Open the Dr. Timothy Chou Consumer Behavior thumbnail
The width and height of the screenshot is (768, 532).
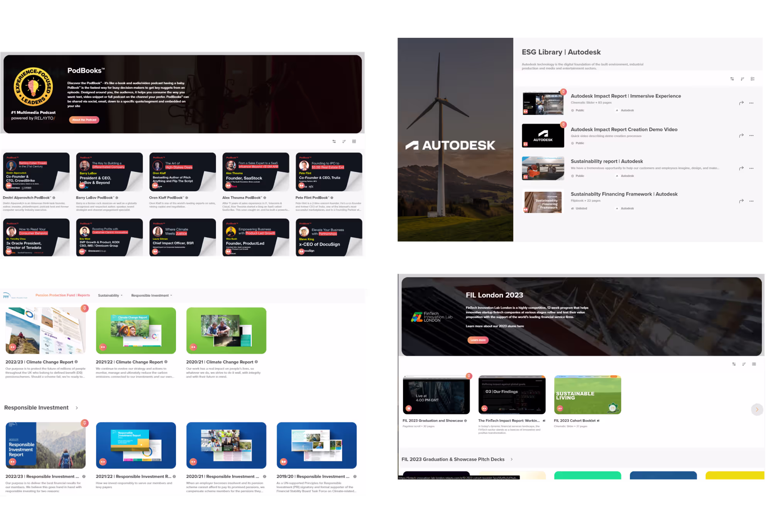[36, 238]
